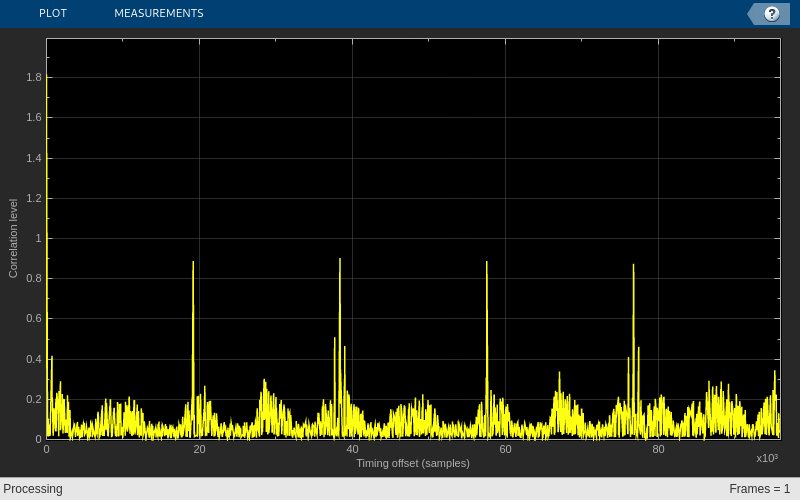Switch to the PLOT tab
Viewport: 800px width, 500px height.
pyautogui.click(x=53, y=13)
